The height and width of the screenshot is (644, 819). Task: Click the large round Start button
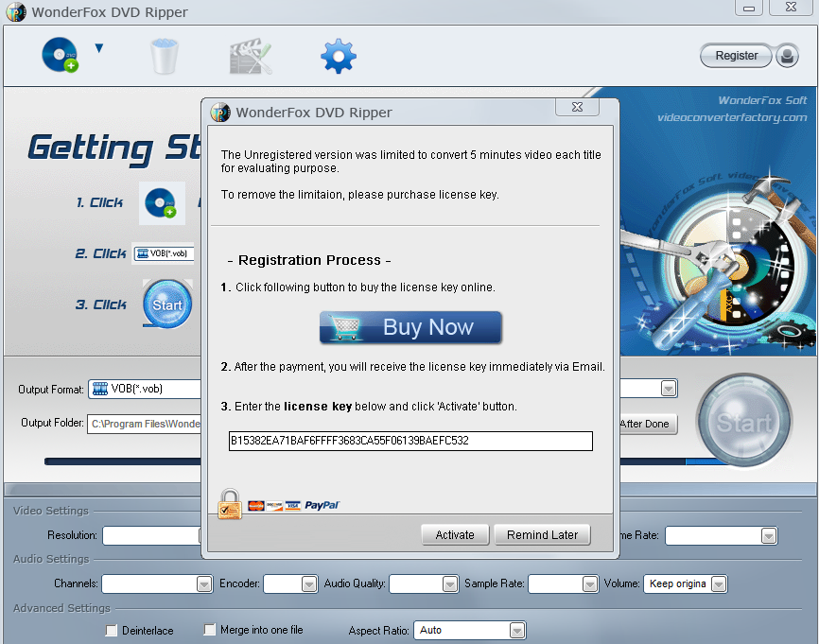[x=743, y=421]
